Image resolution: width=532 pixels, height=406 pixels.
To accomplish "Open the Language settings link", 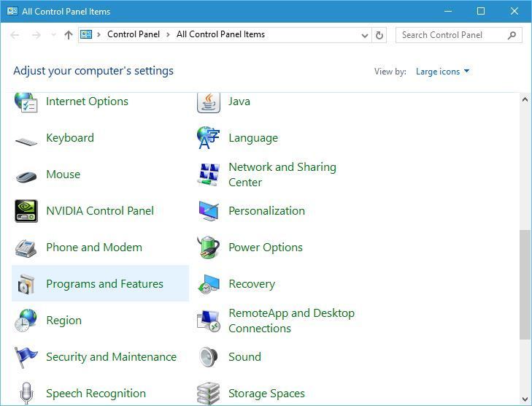I will 253,138.
